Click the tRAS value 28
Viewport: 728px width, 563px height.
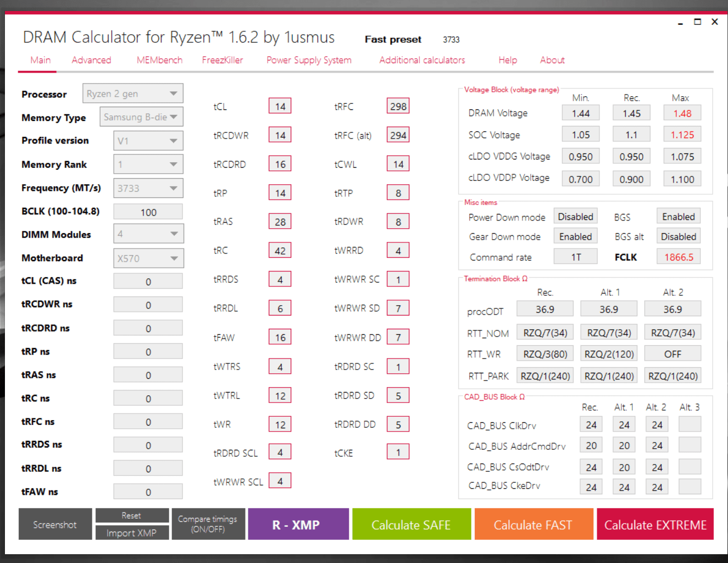(280, 222)
